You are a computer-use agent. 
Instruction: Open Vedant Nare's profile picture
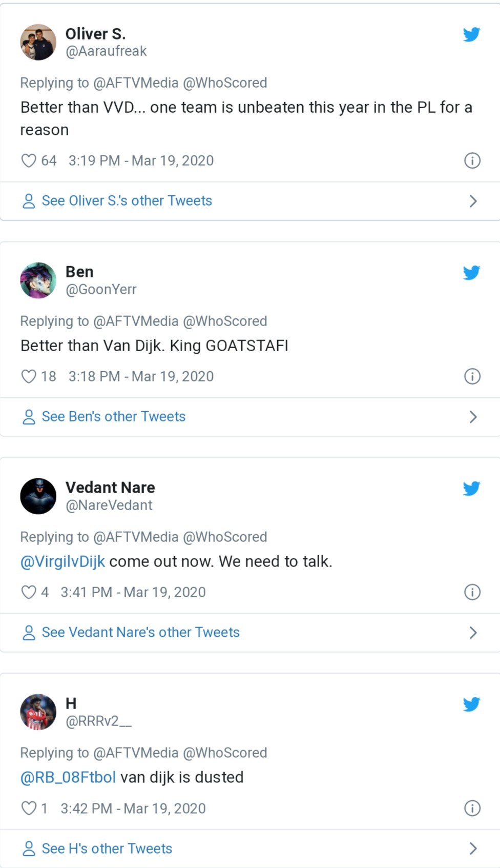[38, 496]
